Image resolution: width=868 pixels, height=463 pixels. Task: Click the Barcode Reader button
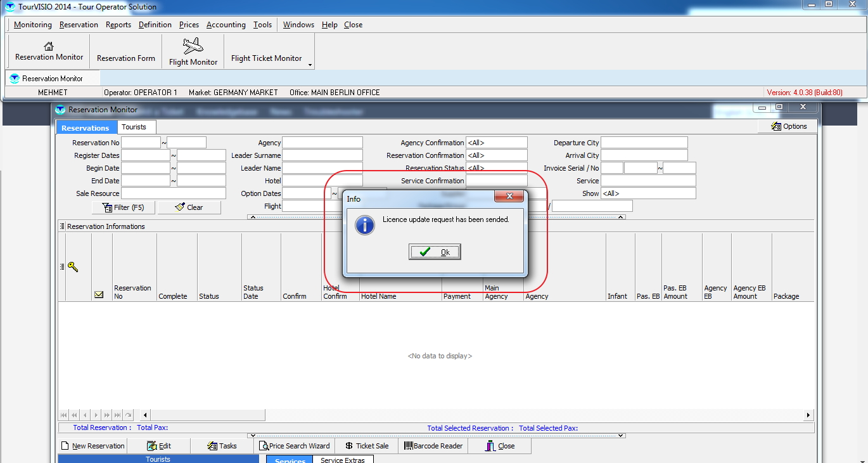[433, 446]
